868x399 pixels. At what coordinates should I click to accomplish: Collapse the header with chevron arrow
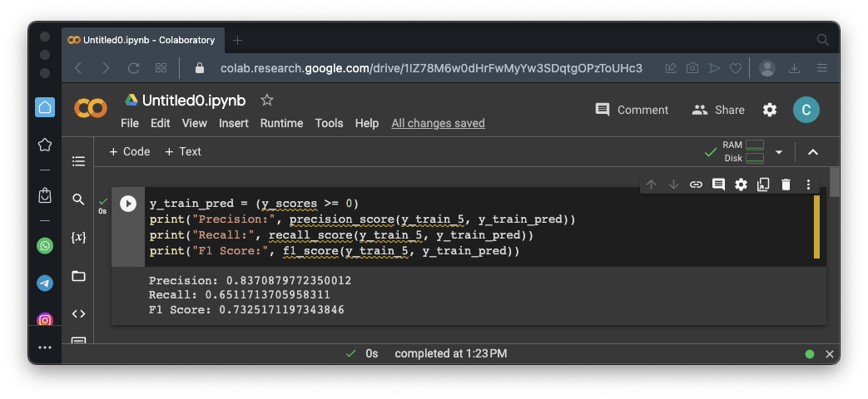[813, 152]
